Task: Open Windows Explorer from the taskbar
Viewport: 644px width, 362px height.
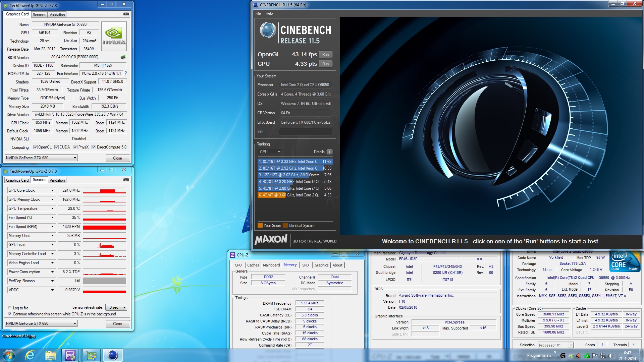Action: tap(50, 355)
